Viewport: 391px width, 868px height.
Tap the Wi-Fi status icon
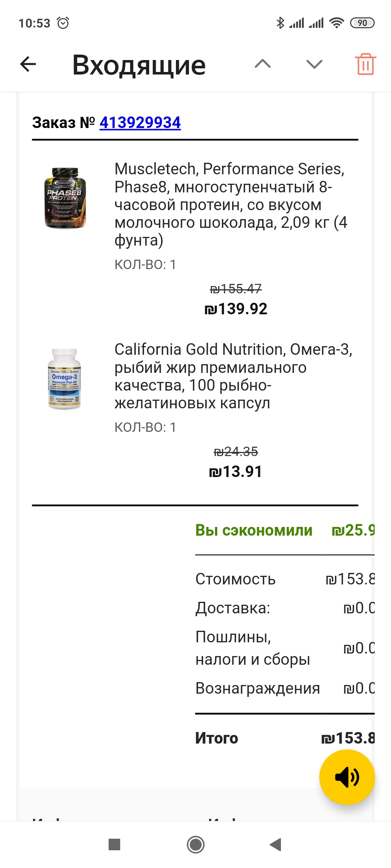[x=336, y=23]
